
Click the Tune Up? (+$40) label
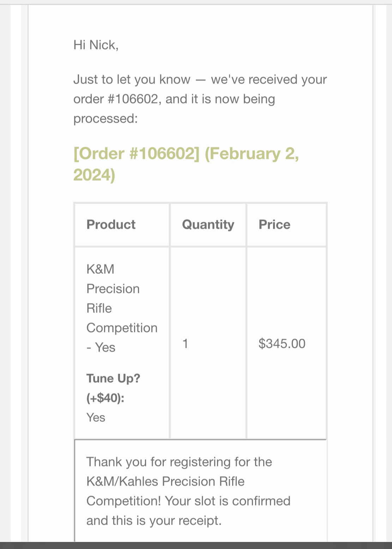[113, 388]
